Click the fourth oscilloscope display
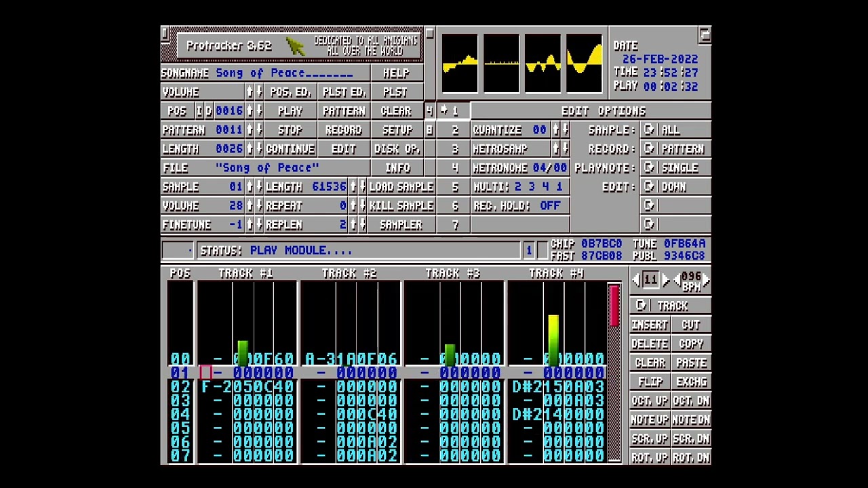The image size is (868, 488). coord(585,64)
